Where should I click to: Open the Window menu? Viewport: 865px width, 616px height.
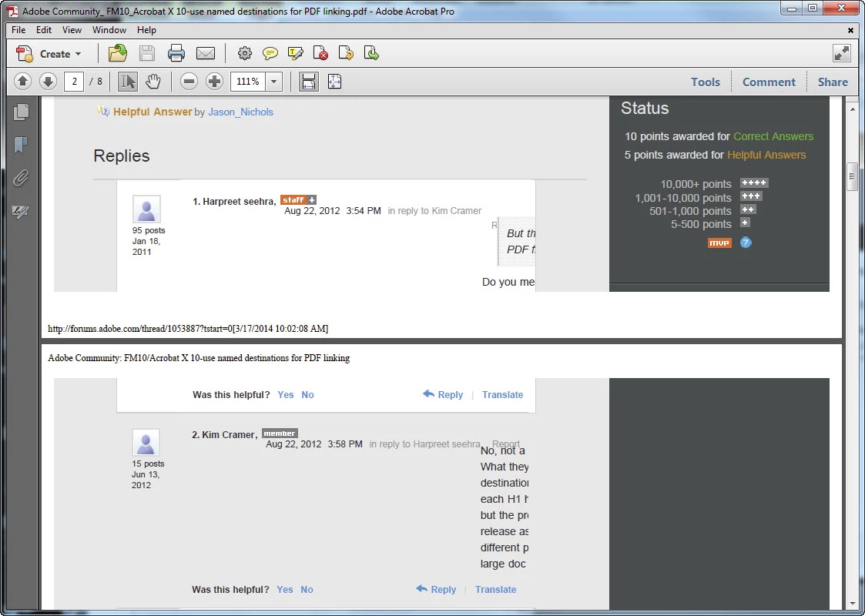coord(109,30)
